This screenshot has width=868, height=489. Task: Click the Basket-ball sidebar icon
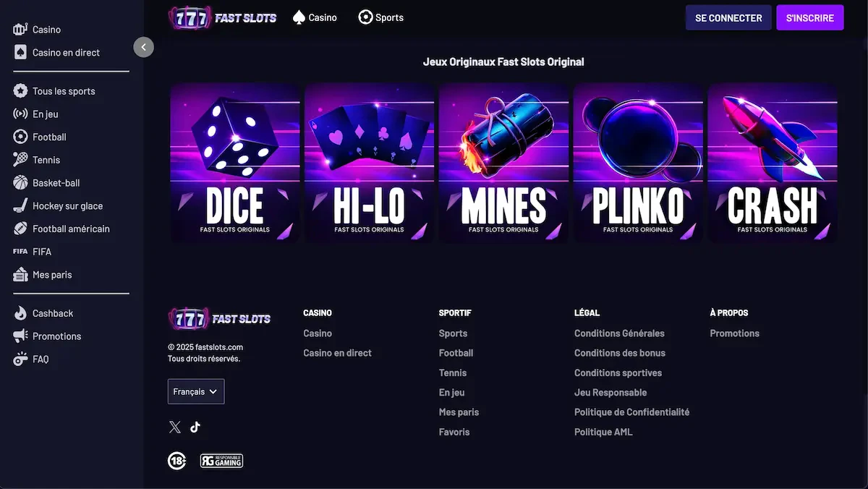tap(20, 182)
